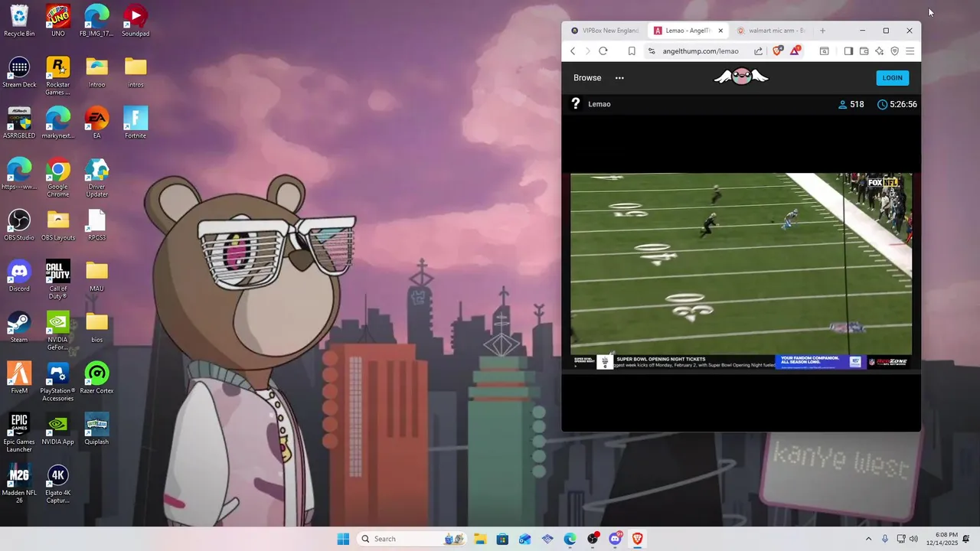Screen dimensions: 980x551
Task: Open OBS Studio desktop icon
Action: point(19,224)
